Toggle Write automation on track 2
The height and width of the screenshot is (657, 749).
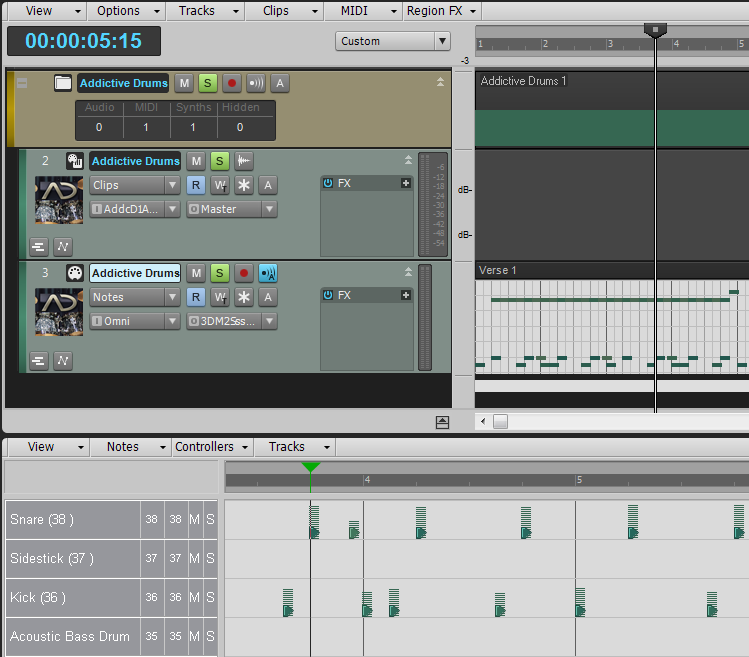220,185
